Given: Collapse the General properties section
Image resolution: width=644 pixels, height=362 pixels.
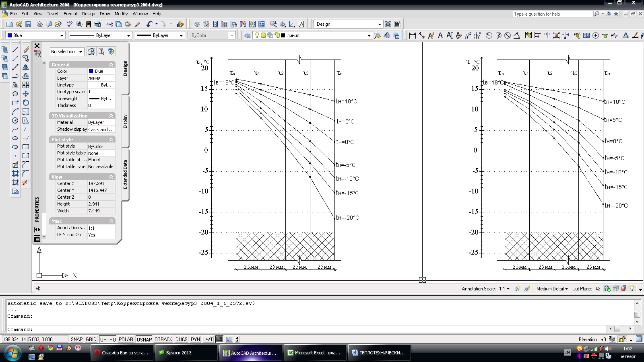Looking at the screenshot, I should click(x=111, y=64).
